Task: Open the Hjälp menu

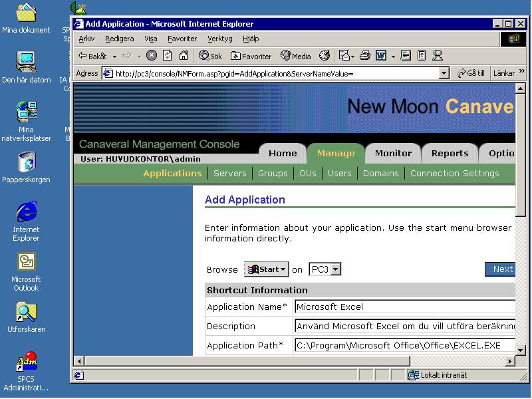Action: coord(251,39)
